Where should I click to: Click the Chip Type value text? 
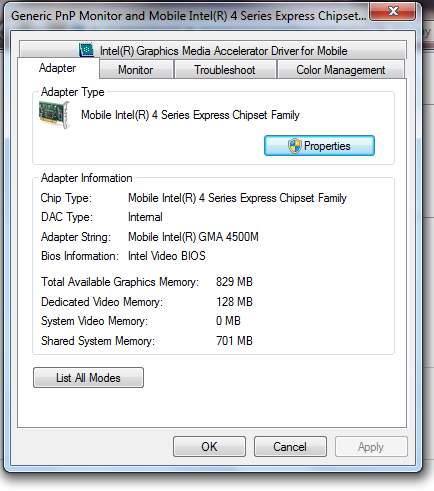click(x=237, y=198)
